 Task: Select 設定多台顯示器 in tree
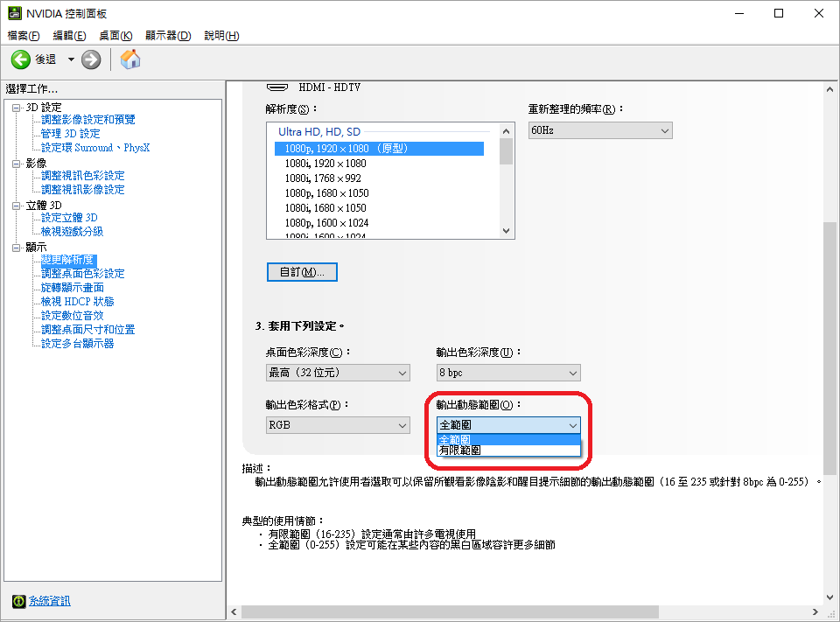(x=78, y=344)
